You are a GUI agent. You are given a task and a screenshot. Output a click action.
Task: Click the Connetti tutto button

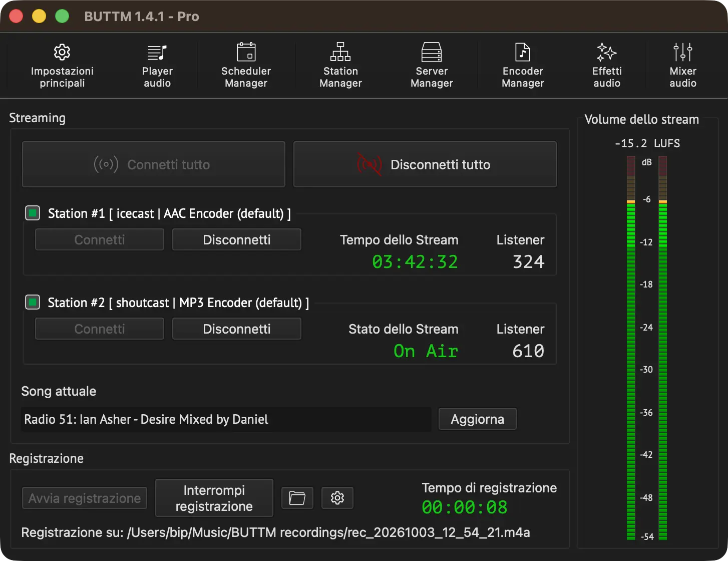coord(154,164)
